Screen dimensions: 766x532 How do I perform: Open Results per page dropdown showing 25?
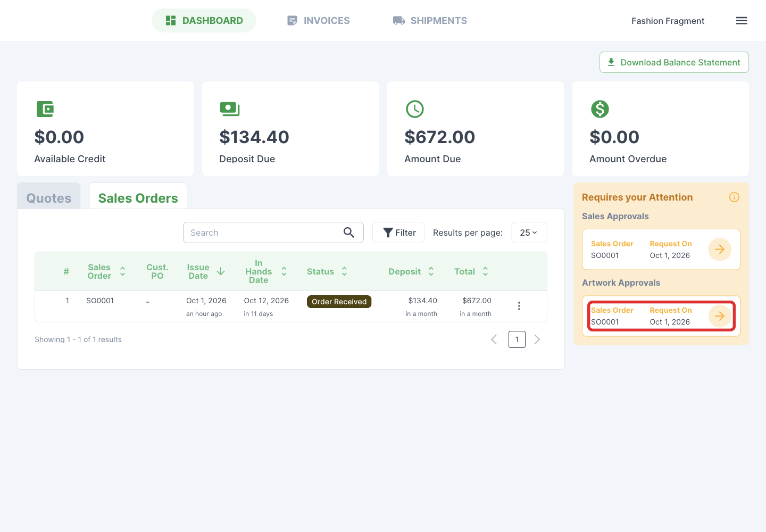click(x=529, y=232)
